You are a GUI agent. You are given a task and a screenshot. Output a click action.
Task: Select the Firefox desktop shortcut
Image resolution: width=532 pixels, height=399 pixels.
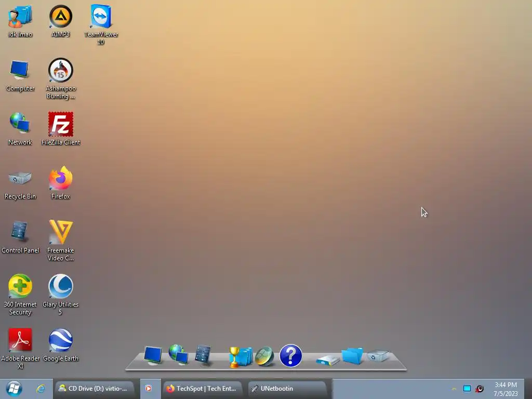click(60, 183)
